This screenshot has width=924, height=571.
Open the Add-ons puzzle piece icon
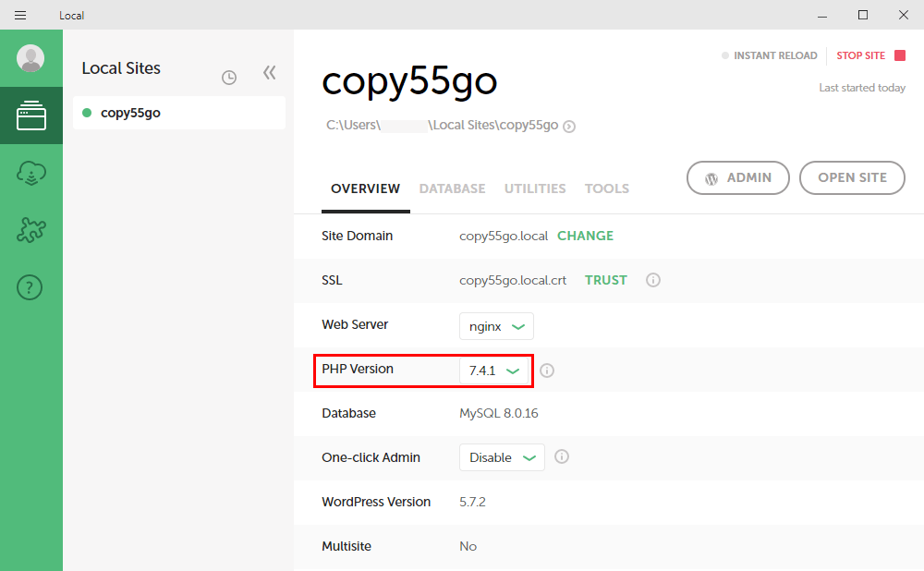tap(31, 230)
